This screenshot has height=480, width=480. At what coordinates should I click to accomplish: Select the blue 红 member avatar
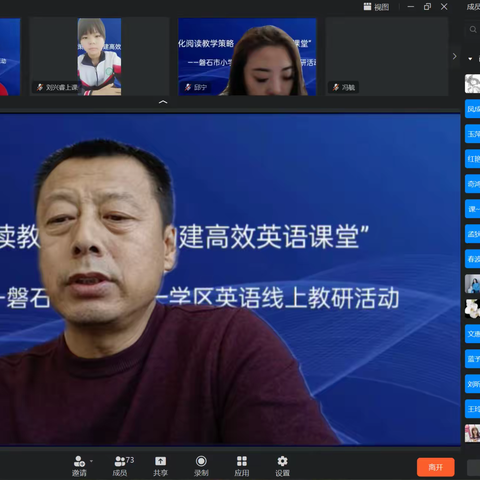(472, 159)
